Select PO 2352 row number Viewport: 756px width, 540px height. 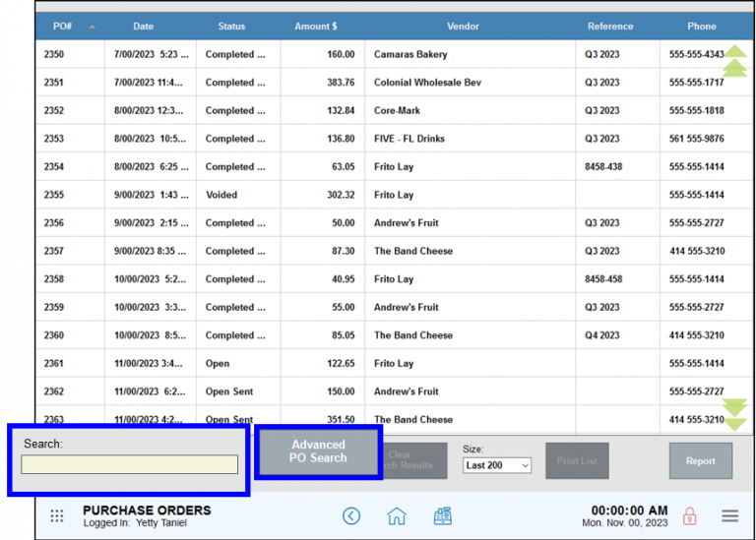point(54,110)
